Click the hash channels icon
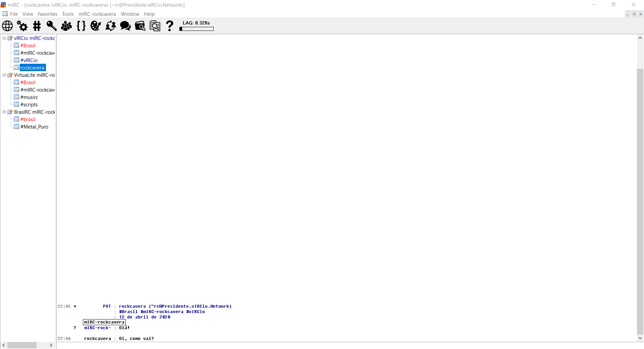This screenshot has height=349, width=644. coord(37,26)
